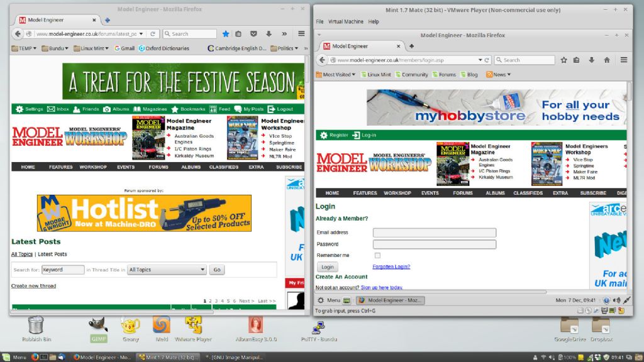Screen dimensions: 644x362
Task: Click Hotlist Machine-DRO sponsor banner
Action: tap(144, 213)
